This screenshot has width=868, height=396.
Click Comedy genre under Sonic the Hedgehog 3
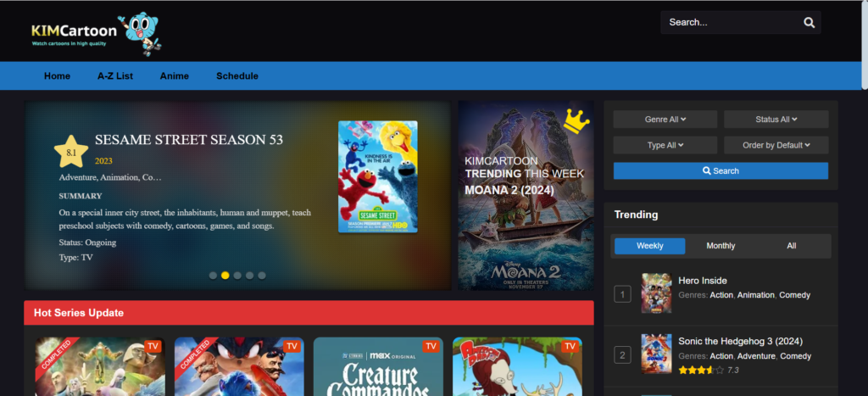[795, 356]
